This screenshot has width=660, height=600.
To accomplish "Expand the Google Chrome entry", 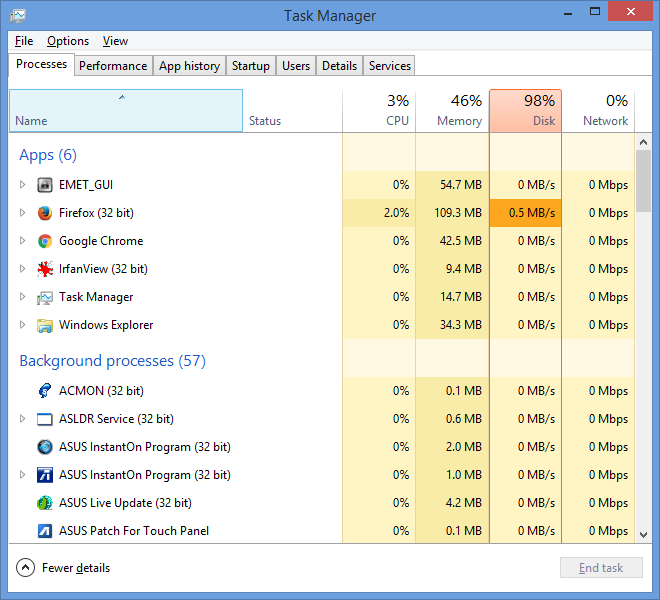I will click(23, 240).
